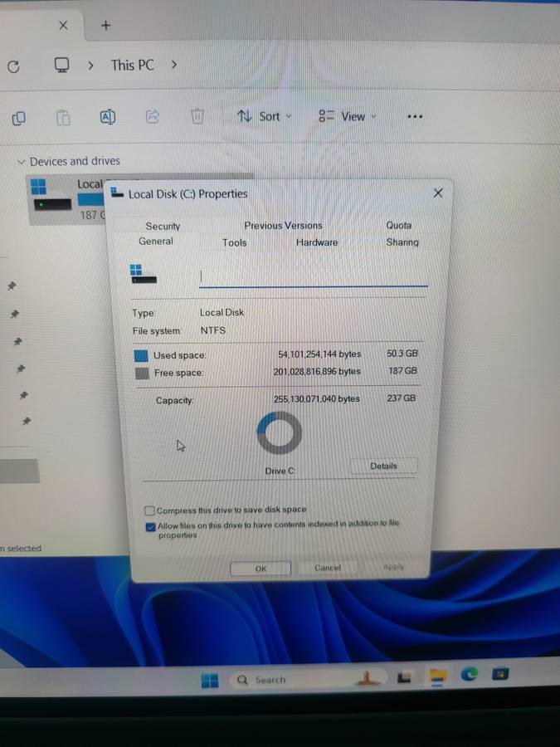Click the 237 GB capacity value
Screen dimensions: 560x747
click(x=401, y=398)
